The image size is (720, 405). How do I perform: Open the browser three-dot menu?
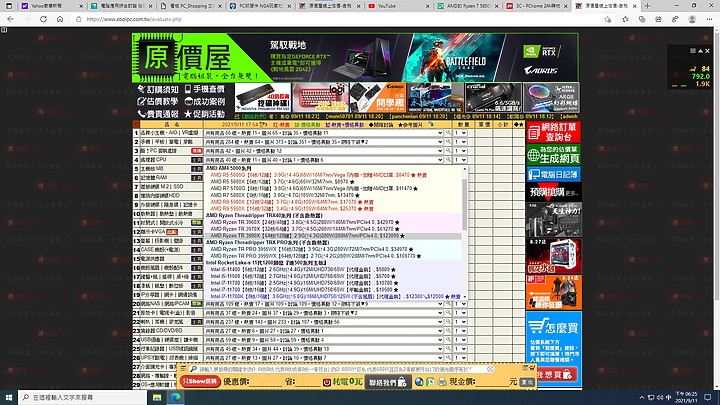point(709,19)
